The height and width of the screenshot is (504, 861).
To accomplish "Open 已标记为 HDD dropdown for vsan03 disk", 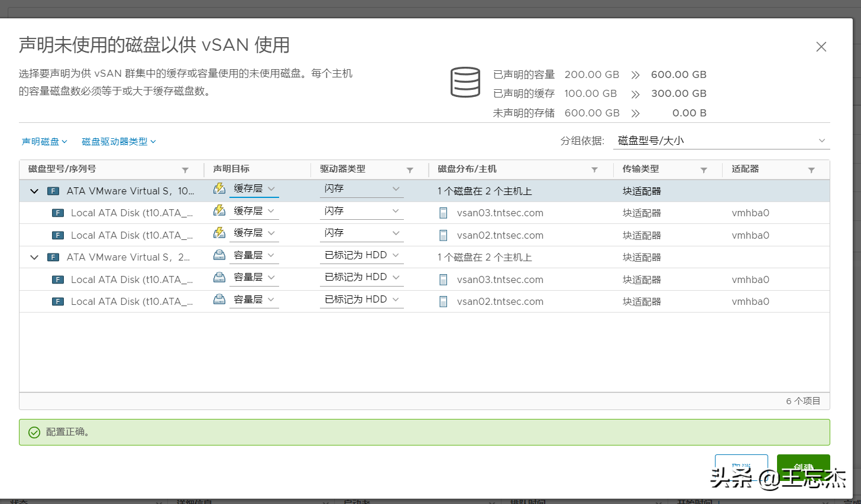I will (x=362, y=277).
